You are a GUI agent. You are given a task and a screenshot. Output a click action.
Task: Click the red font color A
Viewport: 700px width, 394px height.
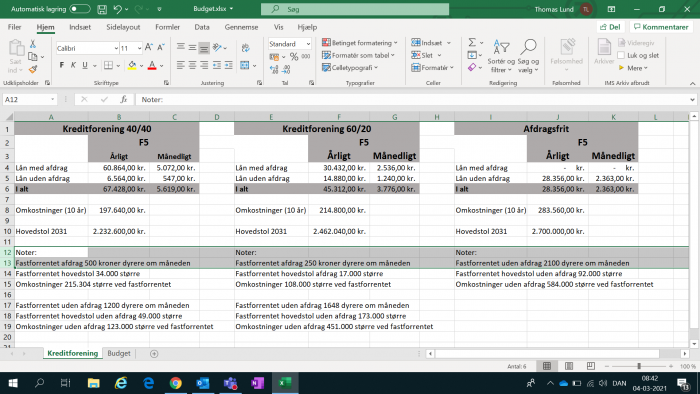[x=152, y=66]
